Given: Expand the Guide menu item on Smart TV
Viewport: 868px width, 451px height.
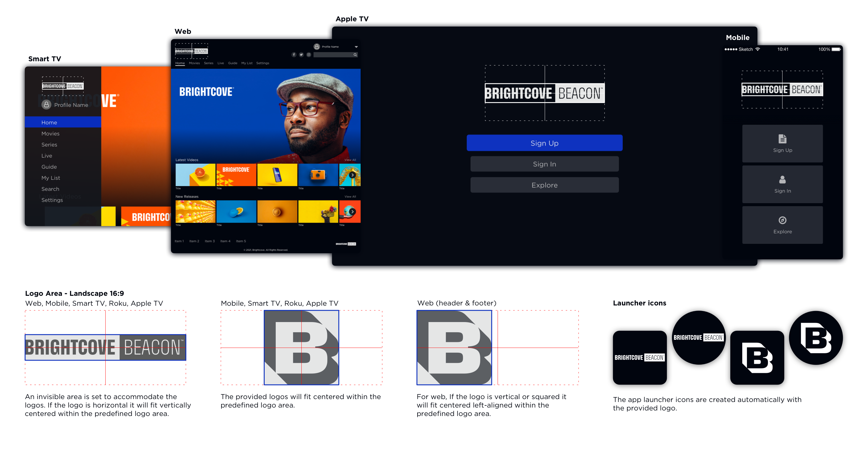Looking at the screenshot, I should pos(49,166).
